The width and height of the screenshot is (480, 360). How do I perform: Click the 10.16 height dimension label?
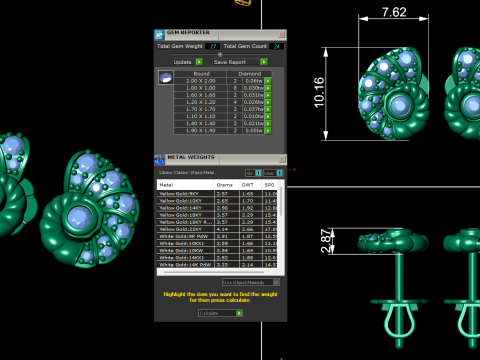click(319, 93)
